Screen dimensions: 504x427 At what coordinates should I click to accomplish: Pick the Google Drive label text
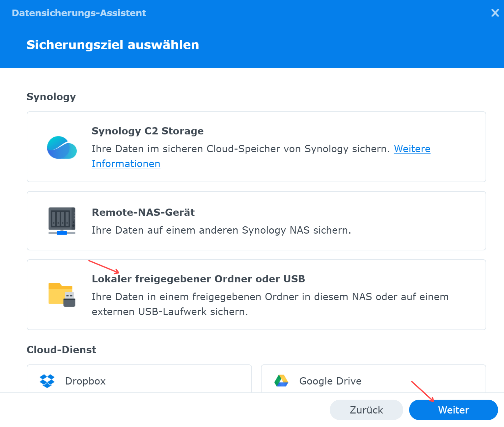coord(330,381)
